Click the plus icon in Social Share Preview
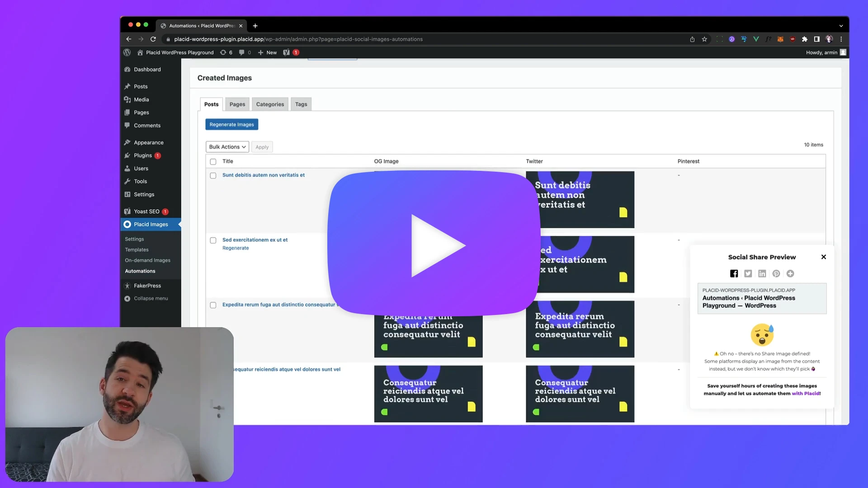 [x=790, y=273]
